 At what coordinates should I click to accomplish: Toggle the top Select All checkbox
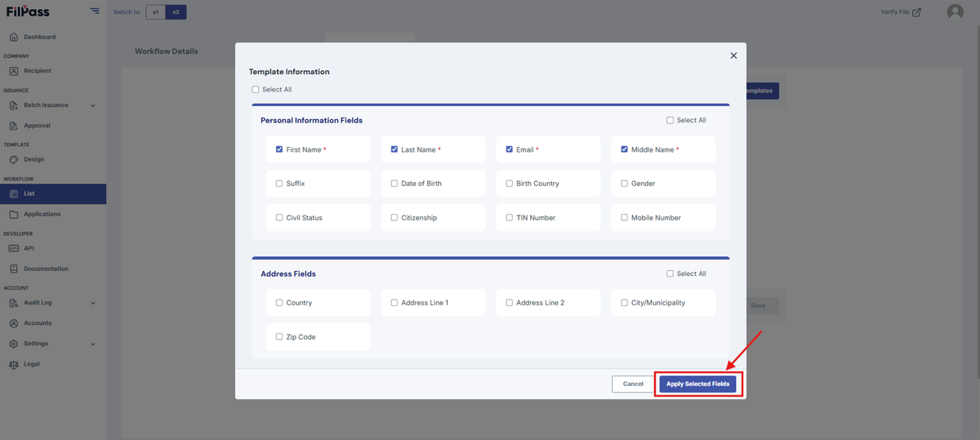[256, 90]
